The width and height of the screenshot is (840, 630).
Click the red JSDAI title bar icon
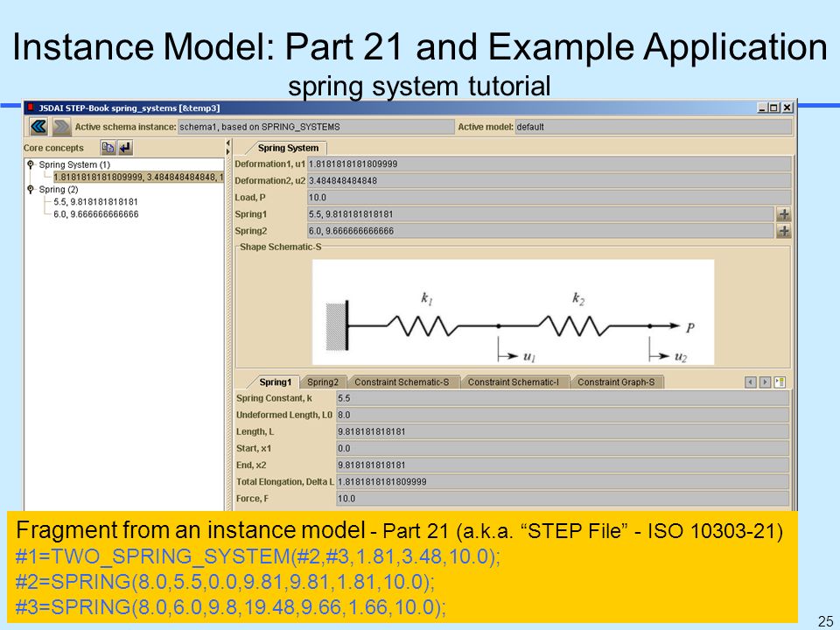[x=31, y=108]
